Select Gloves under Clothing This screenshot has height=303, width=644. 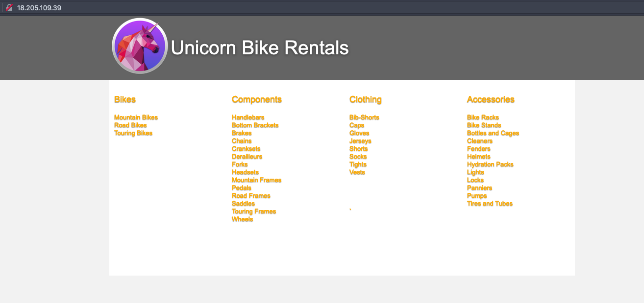pyautogui.click(x=359, y=133)
